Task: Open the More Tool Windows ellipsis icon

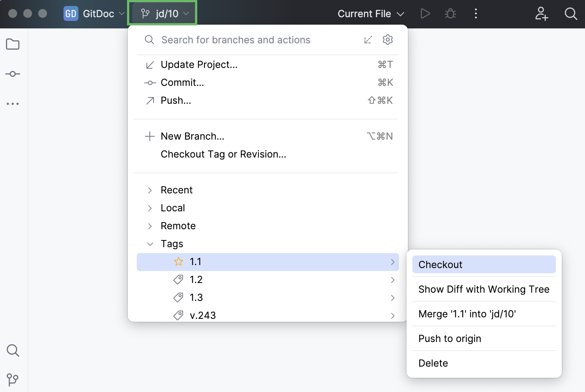Action: [13, 103]
